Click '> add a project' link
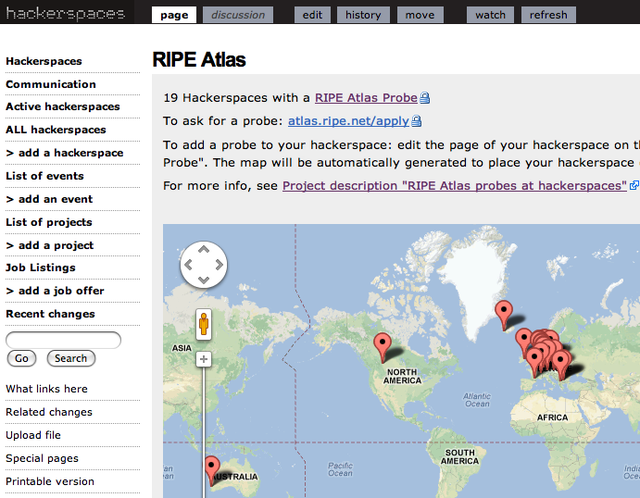 click(x=49, y=246)
